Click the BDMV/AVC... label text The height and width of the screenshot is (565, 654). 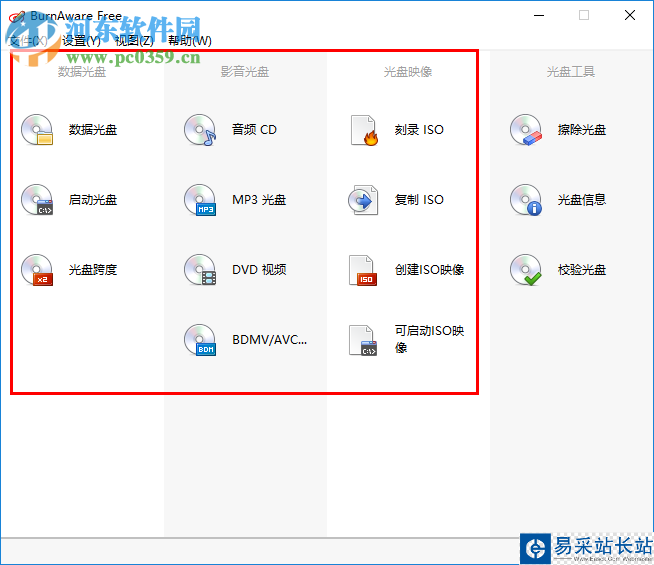pyautogui.click(x=269, y=340)
